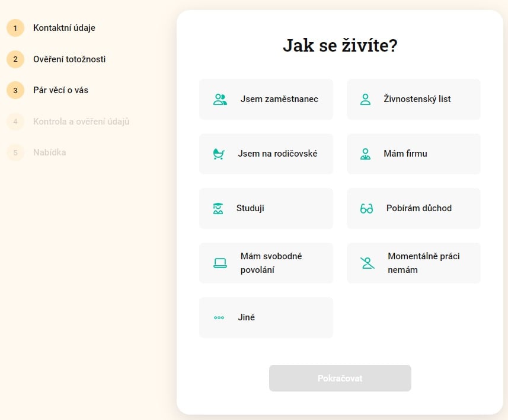Click the three-dots icon beside Jiné
The height and width of the screenshot is (420, 508).
[x=219, y=317]
